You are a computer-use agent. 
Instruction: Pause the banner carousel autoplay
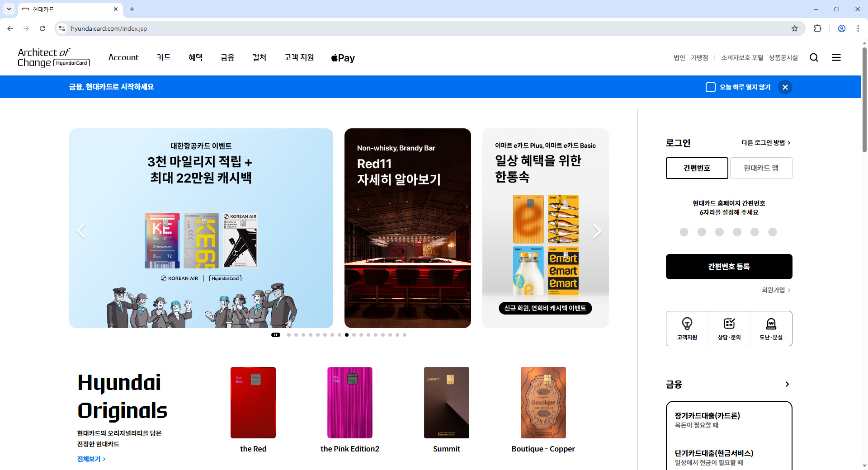(276, 335)
